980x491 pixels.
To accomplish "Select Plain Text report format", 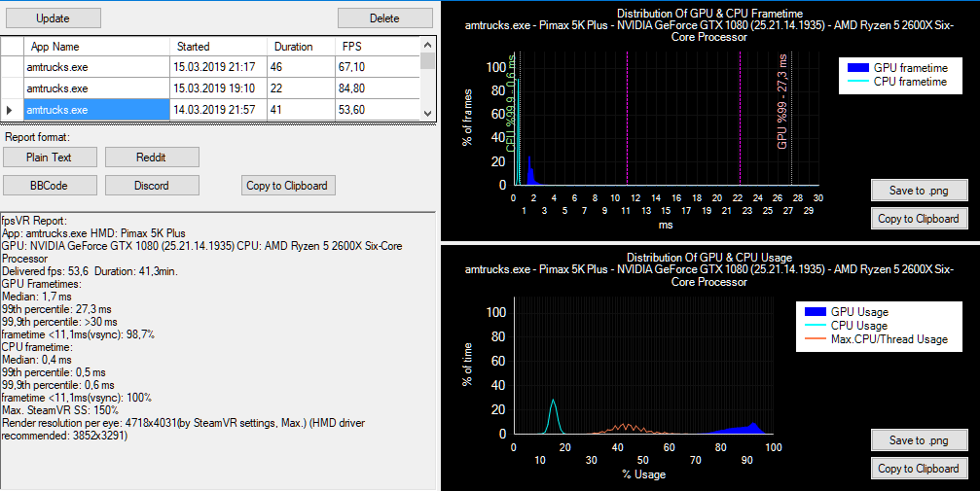I will click(x=50, y=158).
